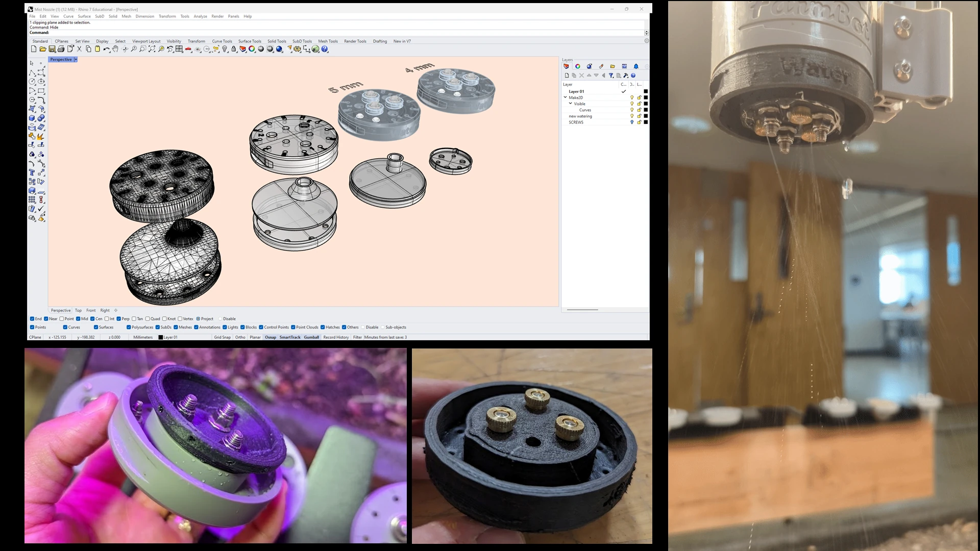Open the File menu

pyautogui.click(x=32, y=16)
